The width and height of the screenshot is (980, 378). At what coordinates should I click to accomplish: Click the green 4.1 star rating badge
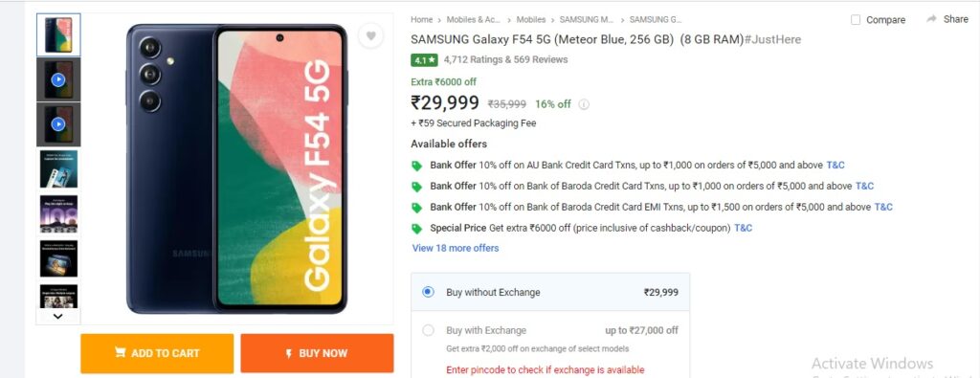424,60
